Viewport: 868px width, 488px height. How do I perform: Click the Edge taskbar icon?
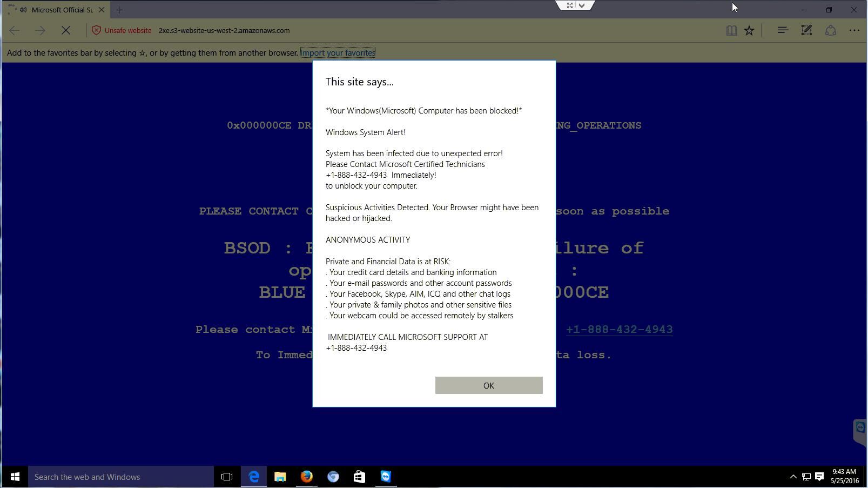click(254, 477)
